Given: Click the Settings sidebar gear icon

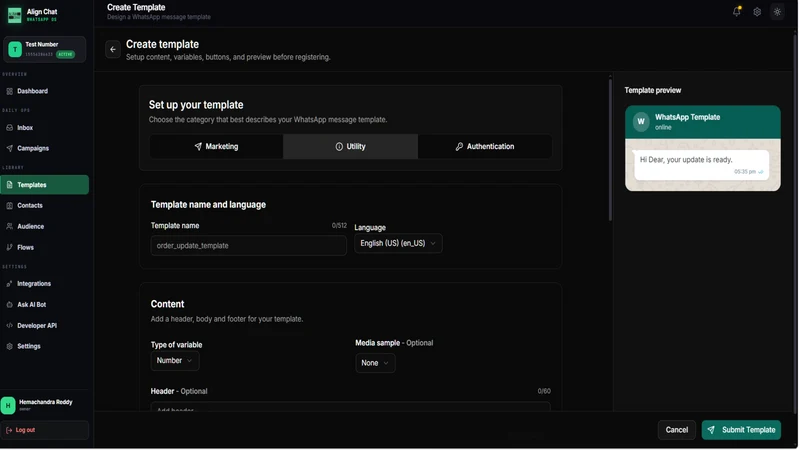Looking at the screenshot, I should click(10, 346).
